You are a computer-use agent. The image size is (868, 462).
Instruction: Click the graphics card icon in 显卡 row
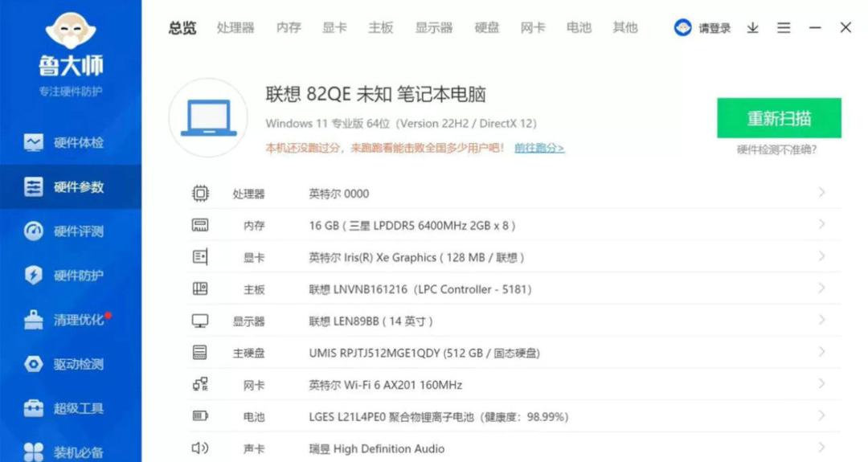(x=200, y=257)
